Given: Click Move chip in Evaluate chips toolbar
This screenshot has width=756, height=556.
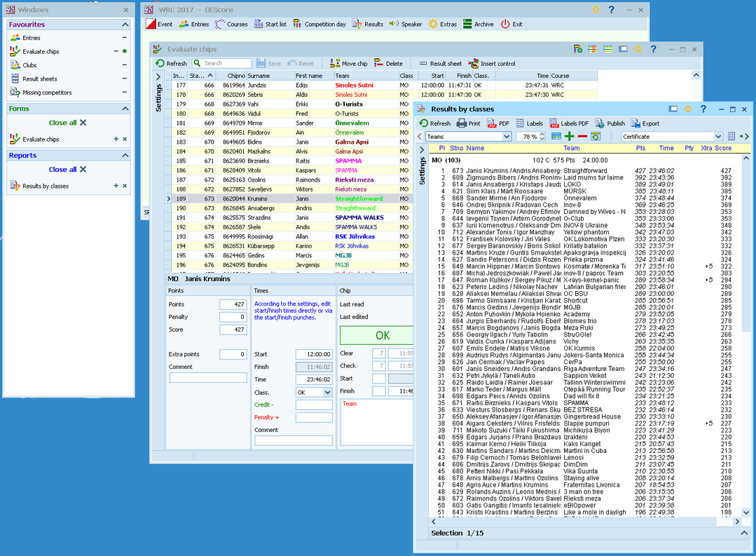Looking at the screenshot, I should click(x=349, y=63).
